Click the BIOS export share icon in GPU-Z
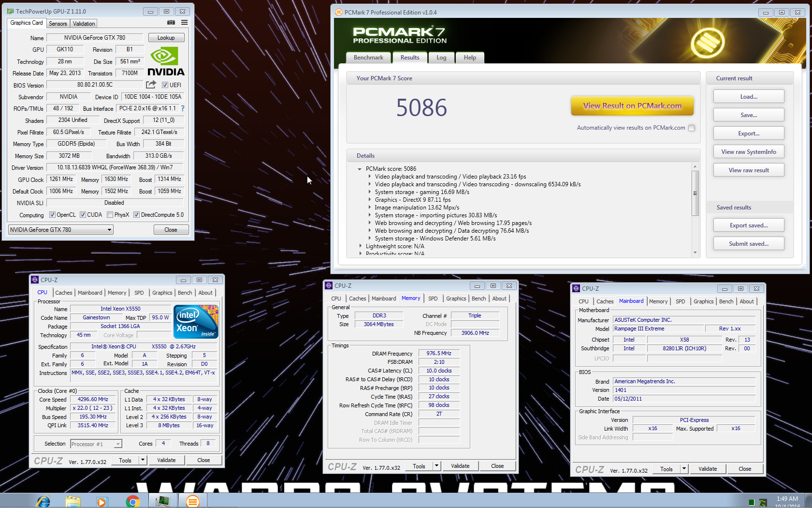812x508 pixels. [x=151, y=85]
